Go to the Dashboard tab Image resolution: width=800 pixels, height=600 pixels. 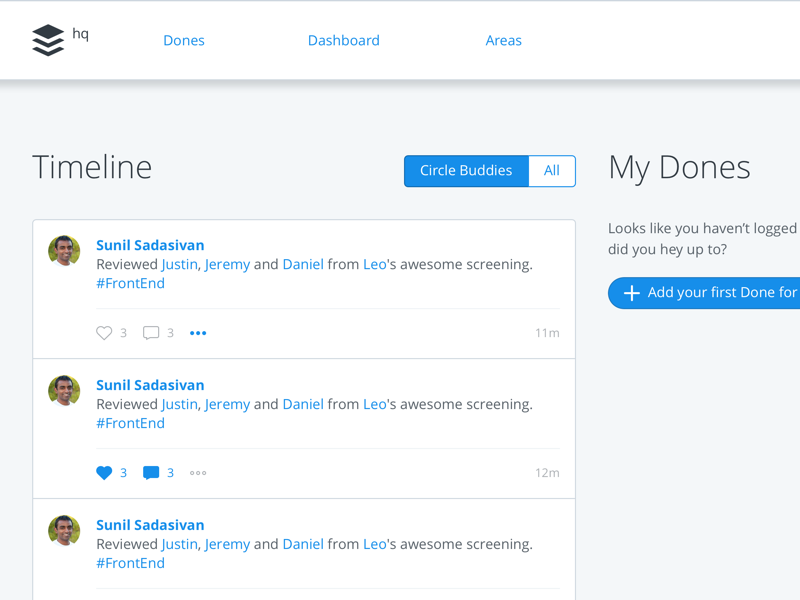click(x=344, y=40)
